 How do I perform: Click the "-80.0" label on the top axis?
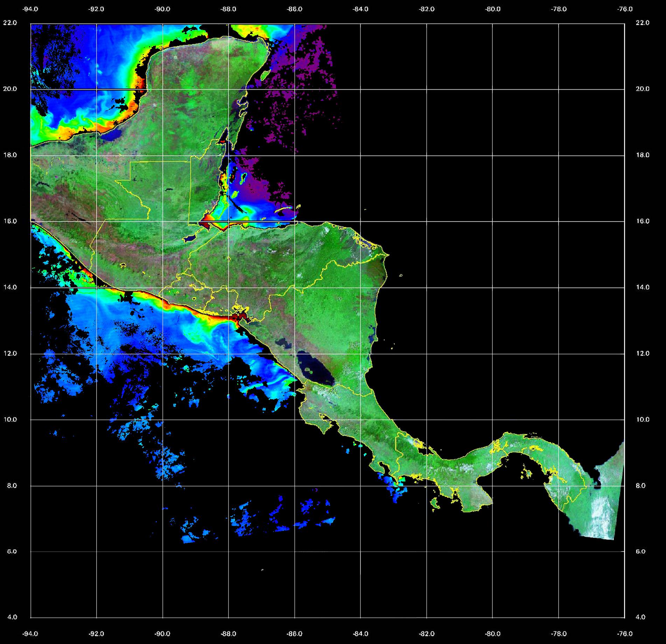coord(493,9)
